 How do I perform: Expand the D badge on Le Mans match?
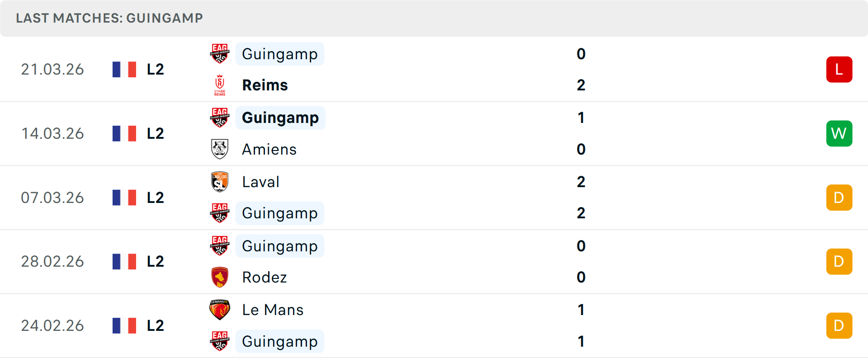839,325
